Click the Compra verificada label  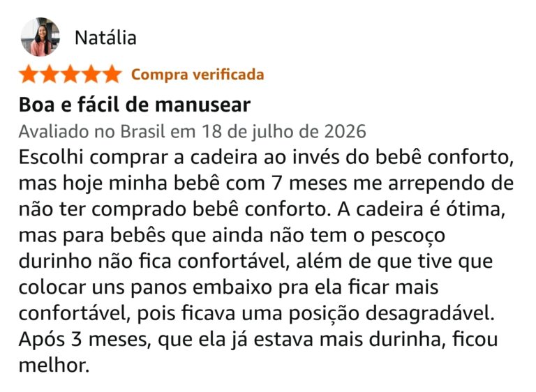tap(198, 75)
